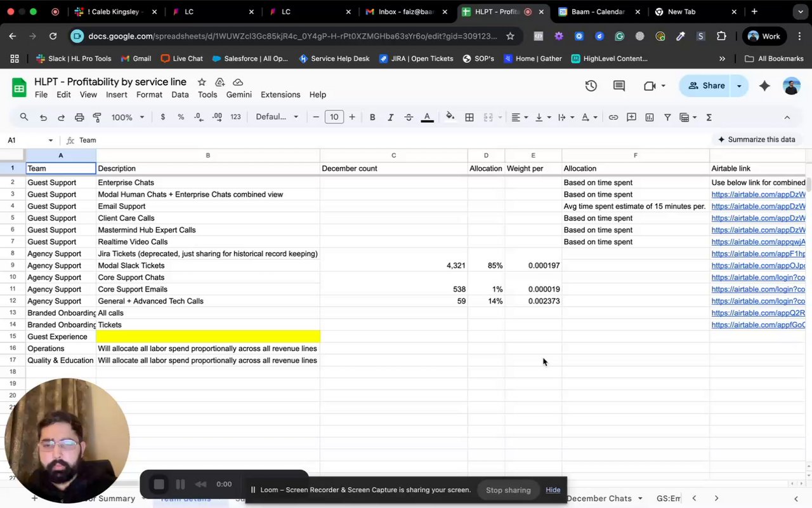Screen dimensions: 812x508
Task: Click Stop sharing in Loom bar
Action: 508,490
